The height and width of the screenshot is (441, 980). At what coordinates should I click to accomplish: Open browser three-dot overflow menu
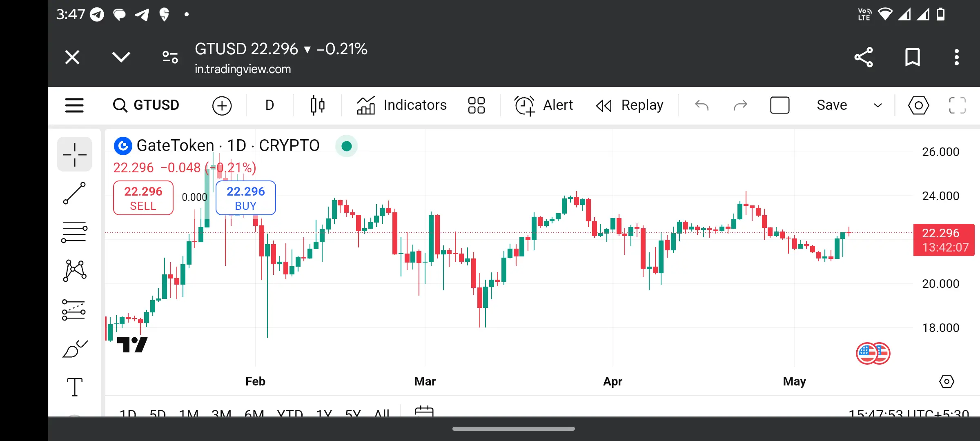coord(957,57)
